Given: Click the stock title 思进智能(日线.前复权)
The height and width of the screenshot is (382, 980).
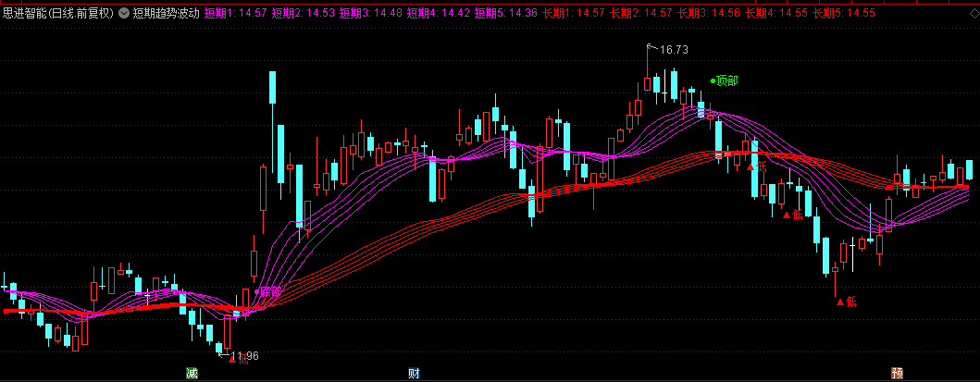Looking at the screenshot, I should (58, 12).
